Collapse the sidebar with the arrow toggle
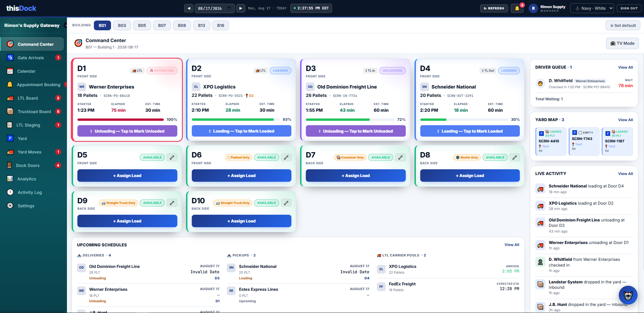Image resolution: width=644 pixels, height=313 pixels. 65,26
